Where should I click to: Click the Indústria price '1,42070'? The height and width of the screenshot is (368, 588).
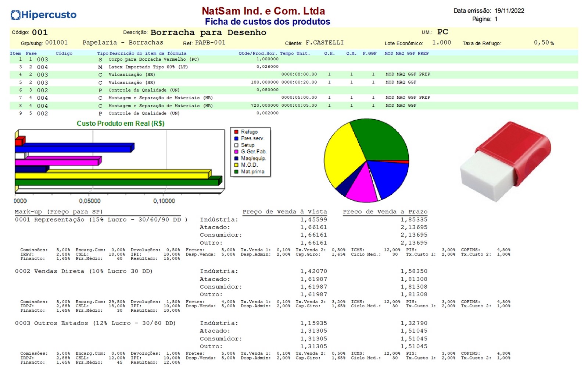coord(313,272)
